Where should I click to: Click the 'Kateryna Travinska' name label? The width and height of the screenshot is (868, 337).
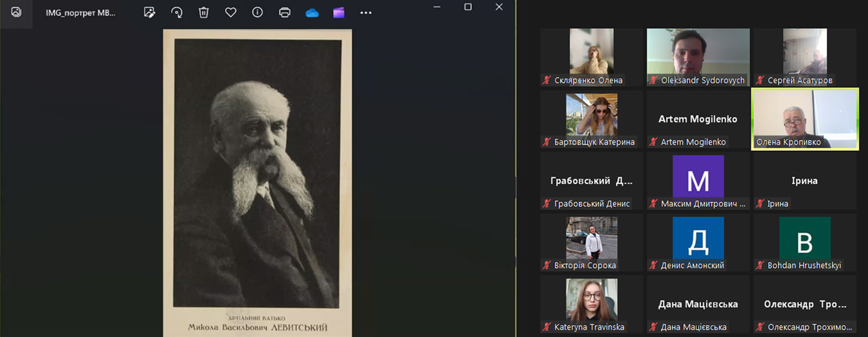(x=589, y=327)
